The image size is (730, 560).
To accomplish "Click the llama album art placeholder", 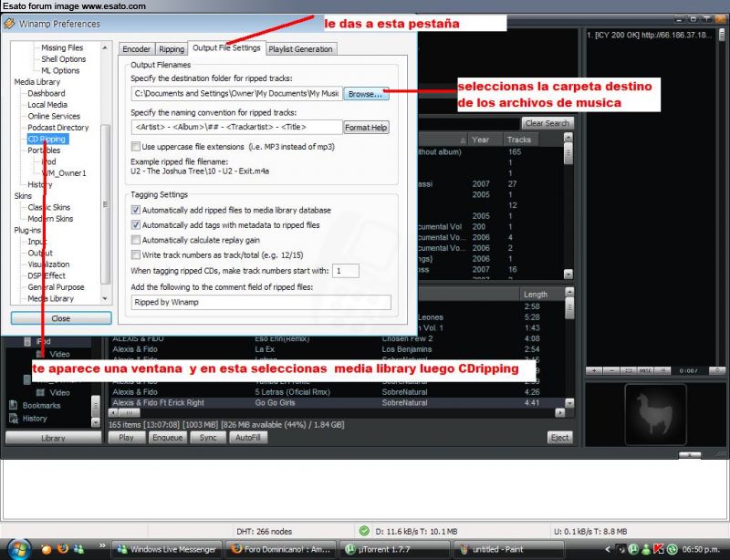I will coord(655,414).
